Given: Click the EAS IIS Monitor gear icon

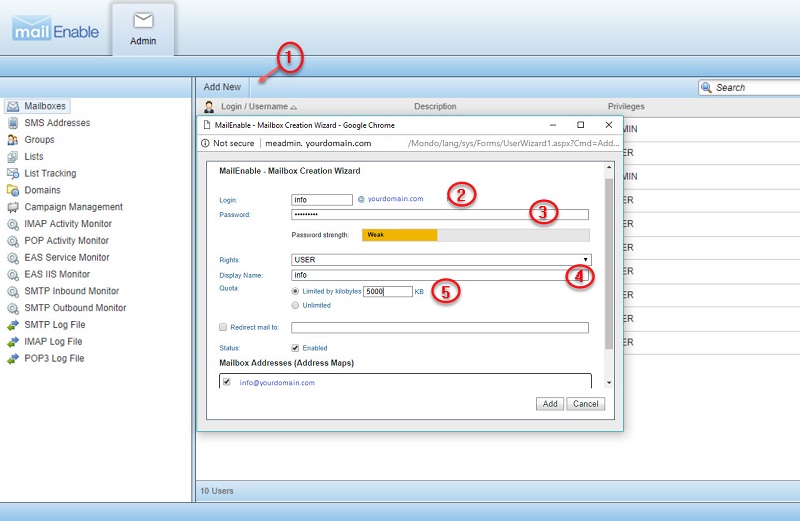Looking at the screenshot, I should (13, 275).
